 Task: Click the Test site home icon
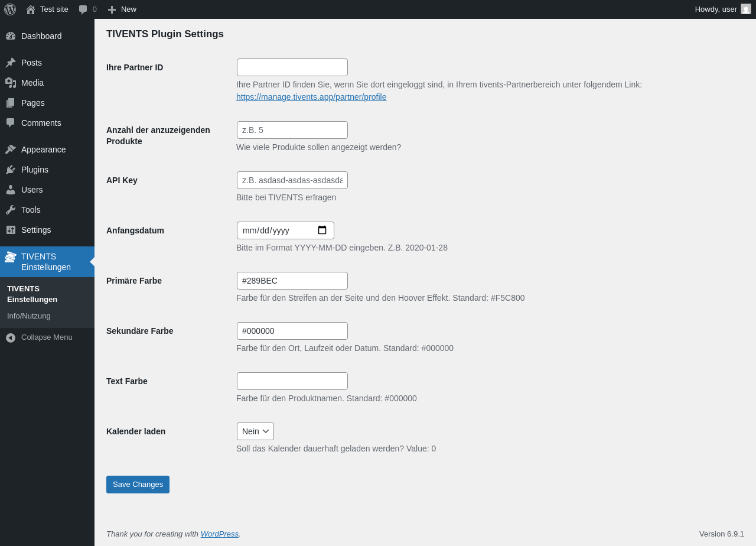coord(31,9)
